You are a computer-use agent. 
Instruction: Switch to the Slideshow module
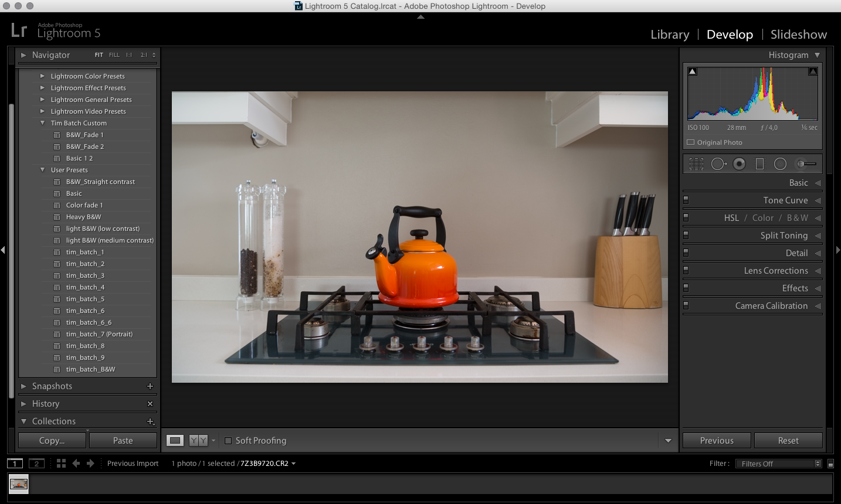799,35
